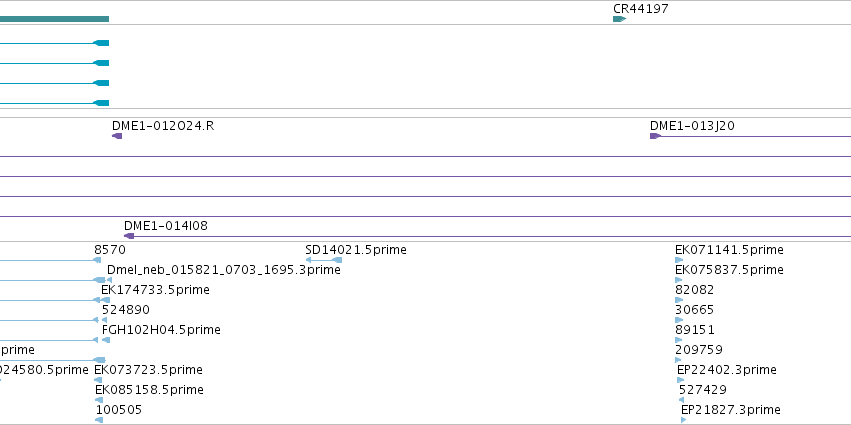The width and height of the screenshot is (851, 425).
Task: Select the DME1-013J20 label
Action: pyautogui.click(x=692, y=126)
